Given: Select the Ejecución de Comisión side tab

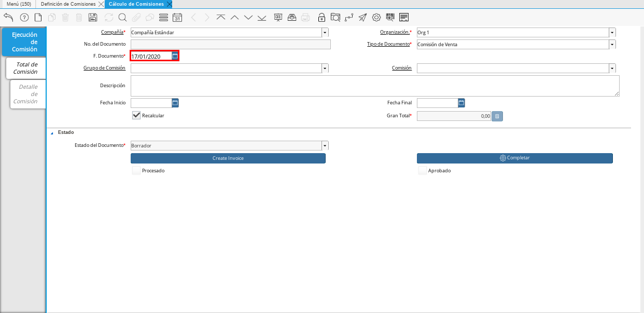Looking at the screenshot, I should point(24,42).
